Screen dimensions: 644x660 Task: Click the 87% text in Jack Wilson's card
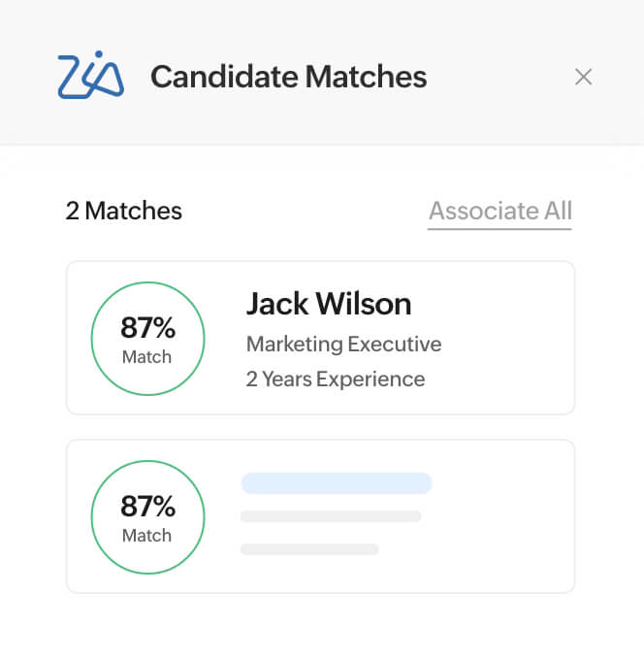click(x=148, y=327)
